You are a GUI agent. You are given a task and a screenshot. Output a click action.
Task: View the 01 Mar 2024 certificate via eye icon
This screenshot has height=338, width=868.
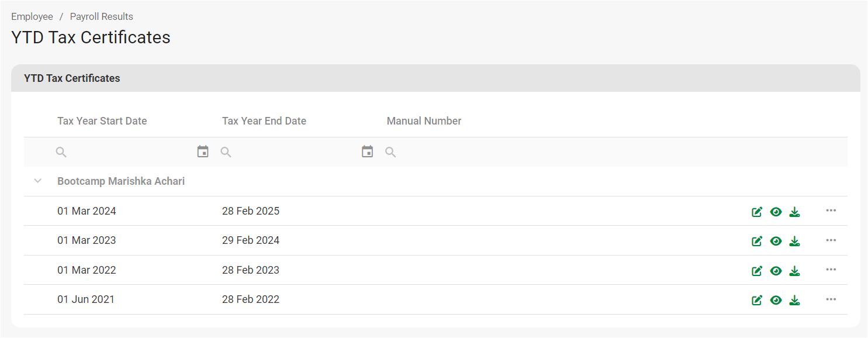tap(776, 212)
